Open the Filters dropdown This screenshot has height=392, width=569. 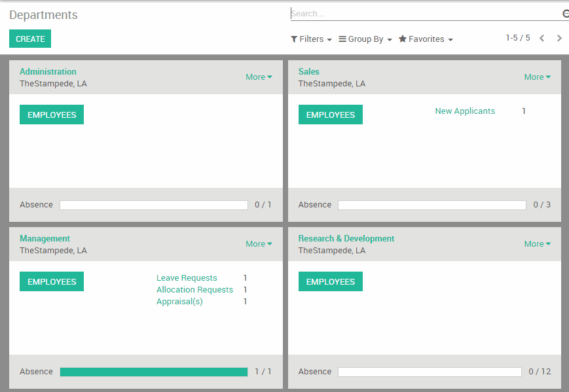tap(312, 39)
